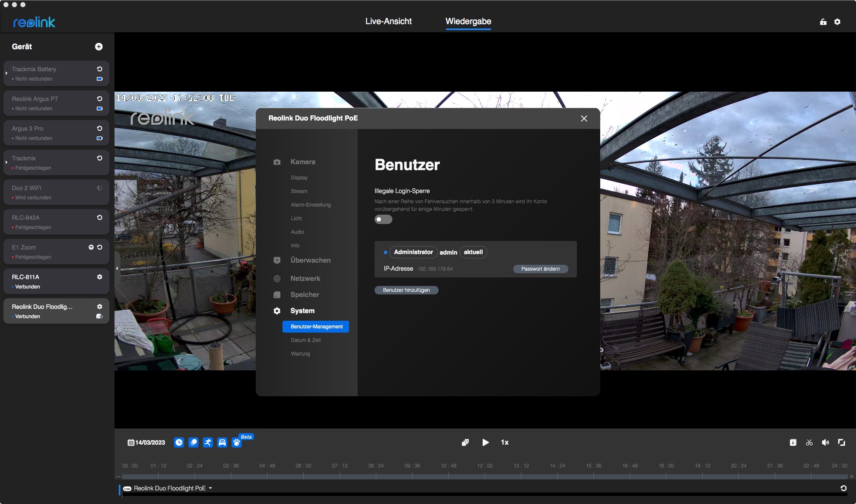Click the scissors clip icon

pyautogui.click(x=809, y=442)
